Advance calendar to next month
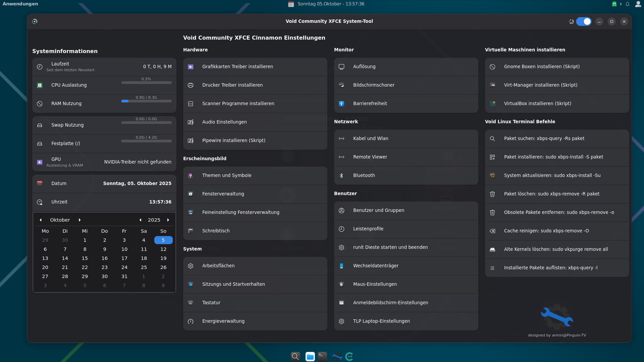The image size is (644, 362). point(80,220)
